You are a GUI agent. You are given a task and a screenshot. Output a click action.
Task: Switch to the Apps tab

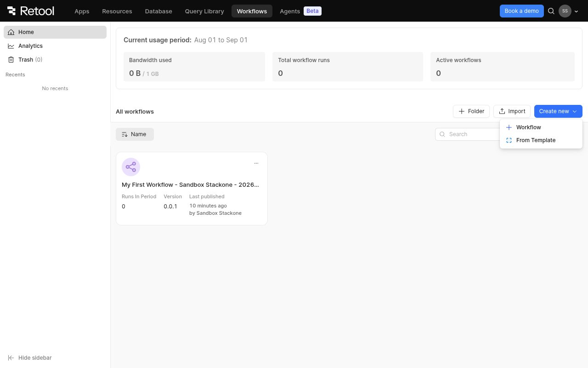tap(82, 11)
